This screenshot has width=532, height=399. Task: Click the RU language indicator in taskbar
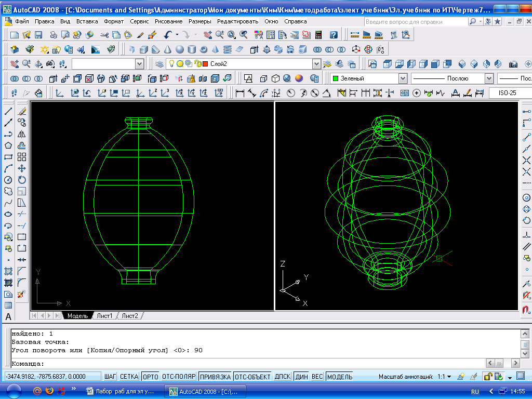[475, 392]
